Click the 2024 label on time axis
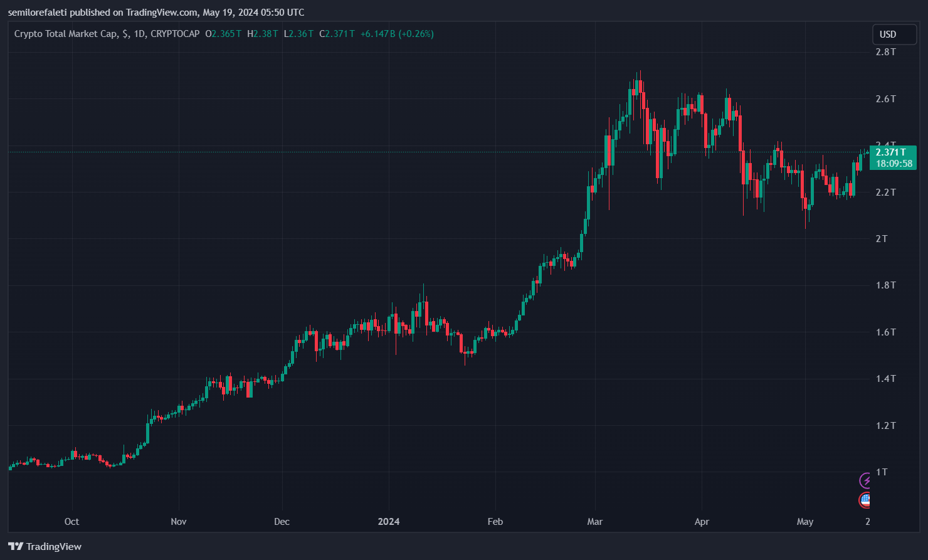The width and height of the screenshot is (928, 560). click(x=389, y=522)
